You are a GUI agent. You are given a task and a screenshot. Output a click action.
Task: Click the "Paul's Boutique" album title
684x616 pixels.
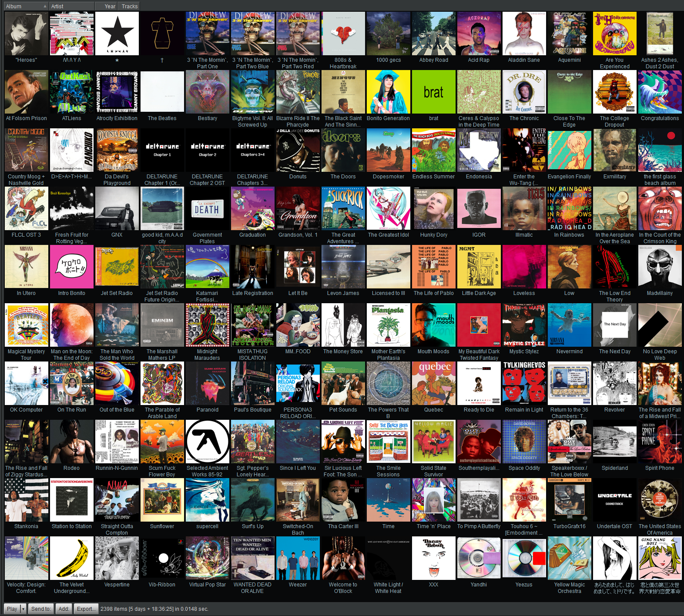point(253,410)
